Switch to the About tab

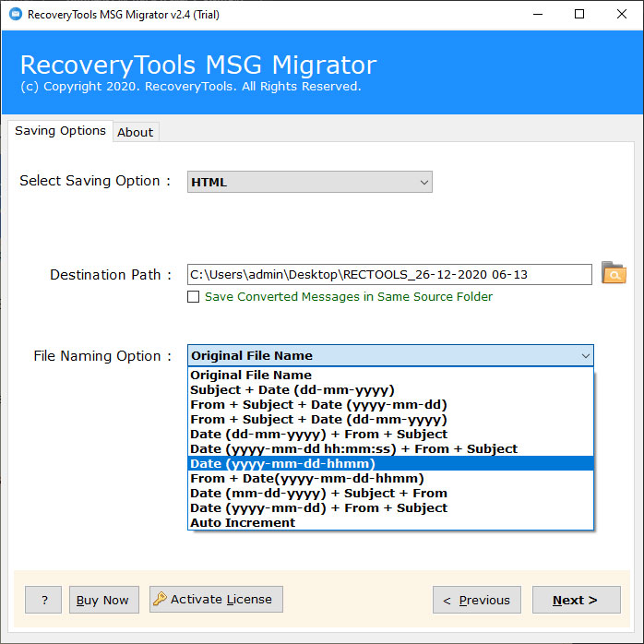point(135,132)
